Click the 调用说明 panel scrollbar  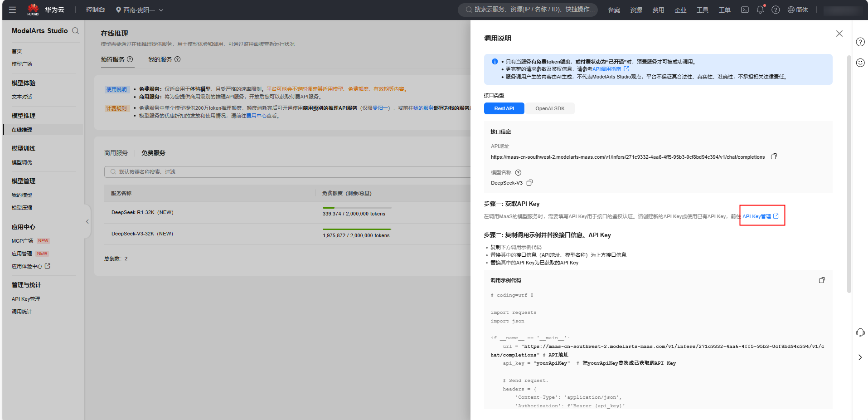click(x=849, y=174)
